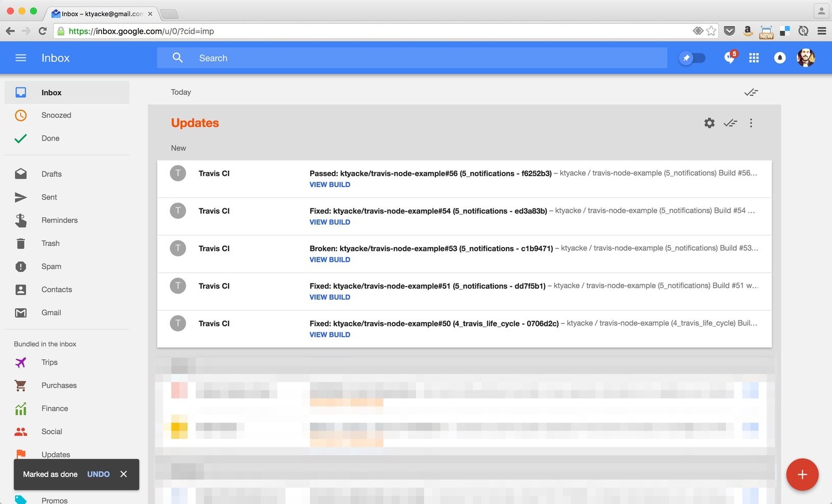Open Broken build #53 email
832x504 pixels.
click(x=464, y=254)
